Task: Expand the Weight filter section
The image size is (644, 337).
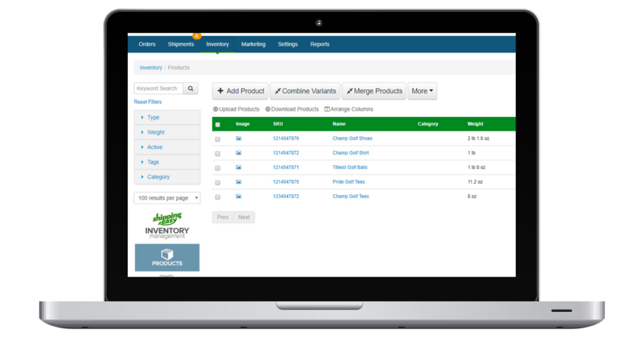Action: [x=156, y=132]
